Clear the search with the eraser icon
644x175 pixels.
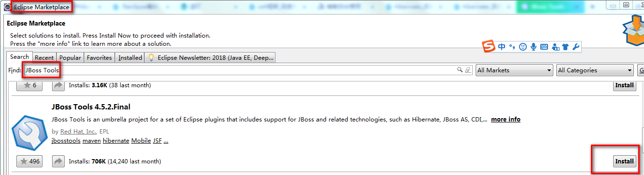[467, 70]
